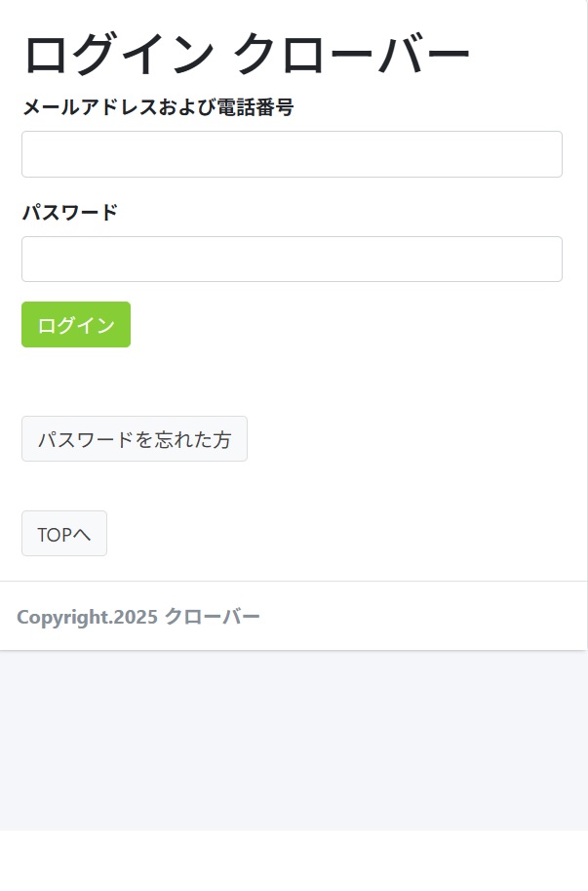Screen dimensions: 588x891
Task: Click クローバー in the copyright footer
Action: click(x=213, y=617)
